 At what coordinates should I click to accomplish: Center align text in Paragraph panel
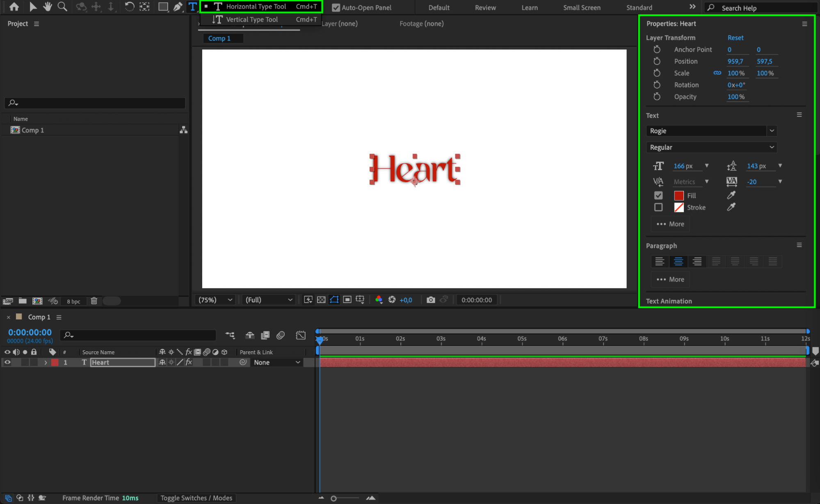pos(678,262)
